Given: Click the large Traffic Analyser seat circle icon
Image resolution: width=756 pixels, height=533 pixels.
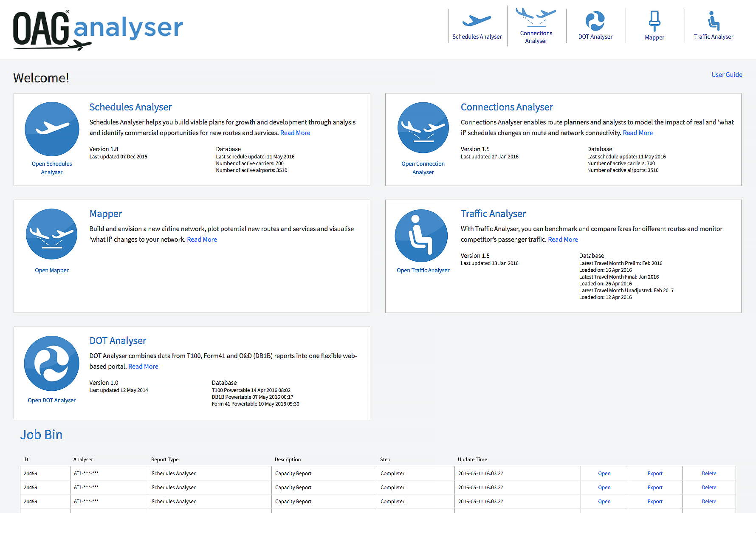Looking at the screenshot, I should (x=421, y=236).
